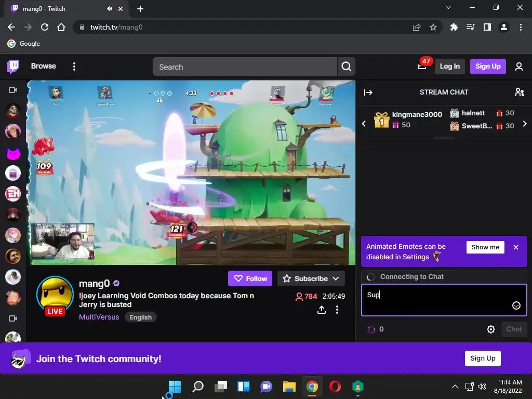Open the red EH sidebar channel
The image size is (532, 399).
tap(13, 194)
